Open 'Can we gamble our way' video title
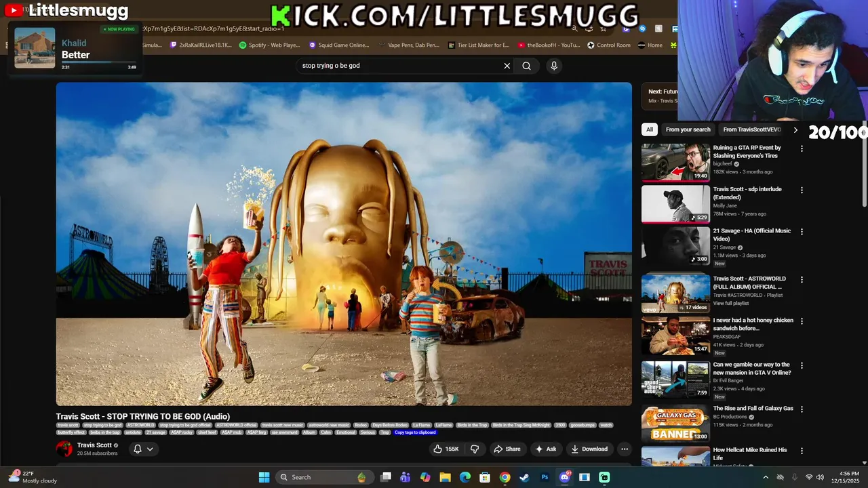The height and width of the screenshot is (488, 868). click(752, 369)
